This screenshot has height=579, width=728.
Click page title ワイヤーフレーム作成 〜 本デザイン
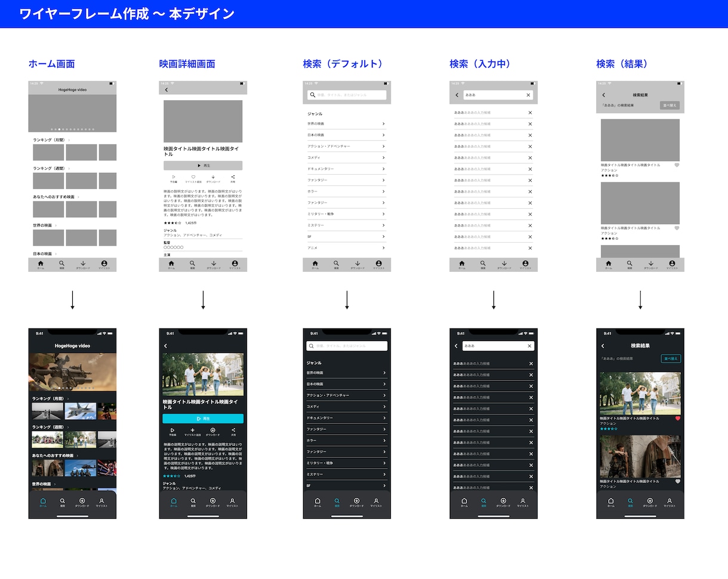tap(127, 14)
